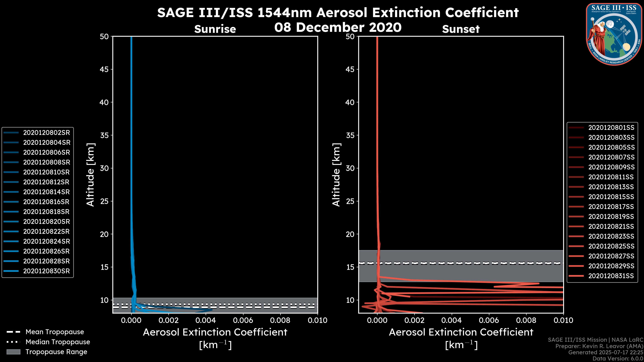The image size is (644, 362).
Task: Select the 2020120831SS legend line swatch
Action: (x=576, y=276)
